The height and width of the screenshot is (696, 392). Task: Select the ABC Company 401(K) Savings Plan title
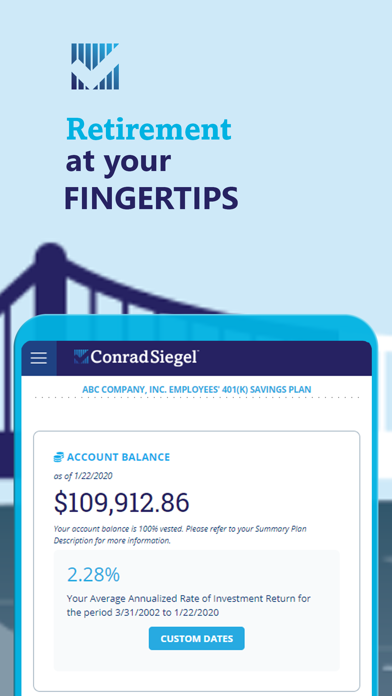[x=197, y=389]
